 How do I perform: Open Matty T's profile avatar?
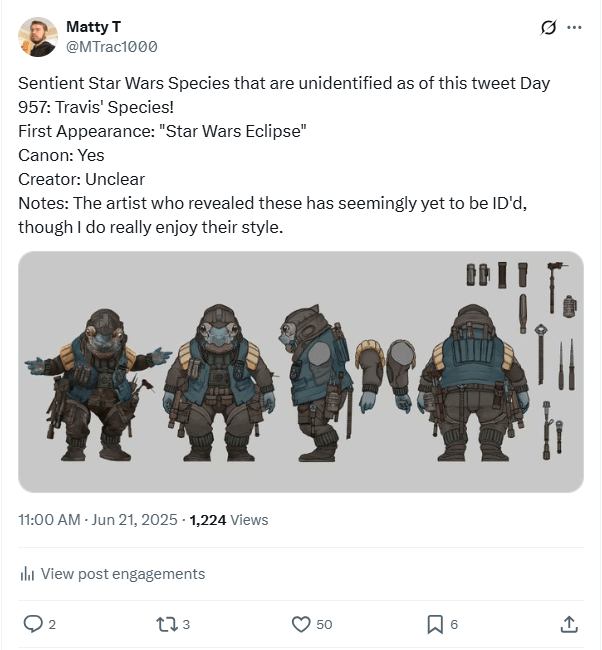click(x=38, y=37)
